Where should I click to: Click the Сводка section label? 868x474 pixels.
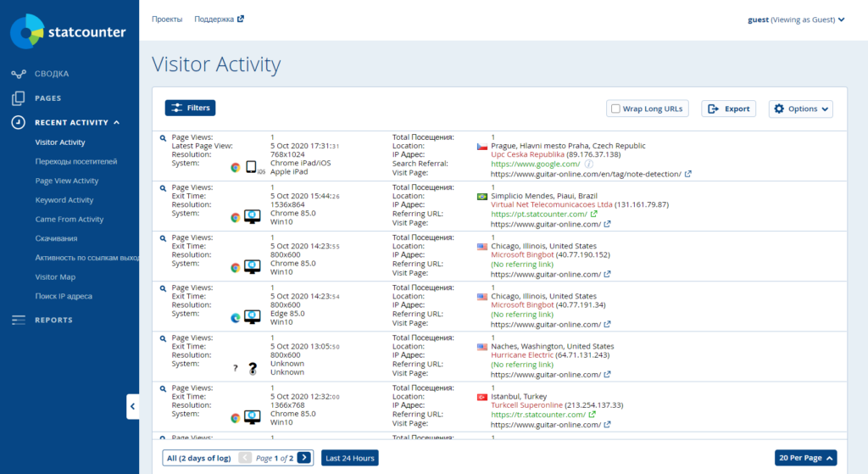tap(52, 74)
